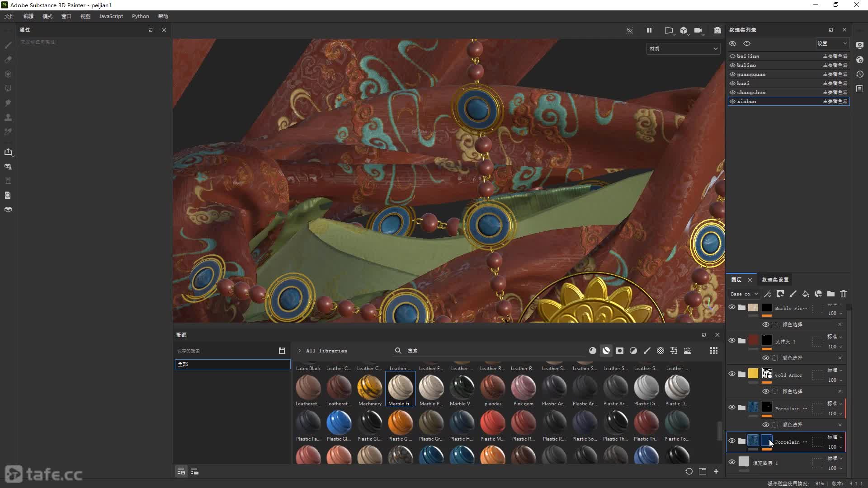Viewport: 868px width, 488px height.
Task: Select the Projection tool in left toolbar
Action: (x=8, y=74)
